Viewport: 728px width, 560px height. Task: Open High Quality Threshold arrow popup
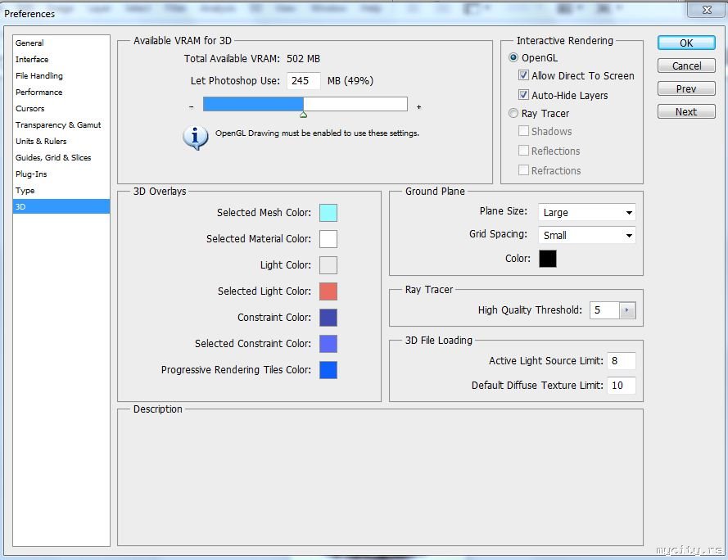coord(627,309)
